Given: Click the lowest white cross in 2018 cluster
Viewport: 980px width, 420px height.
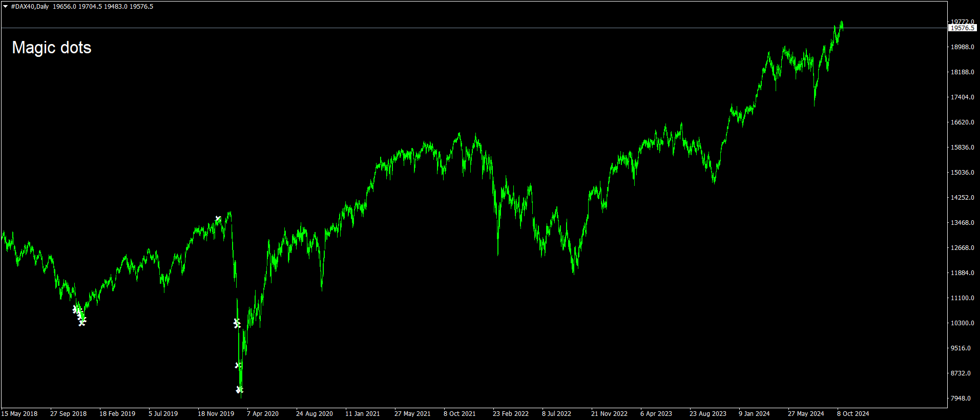Looking at the screenshot, I should click(x=82, y=322).
